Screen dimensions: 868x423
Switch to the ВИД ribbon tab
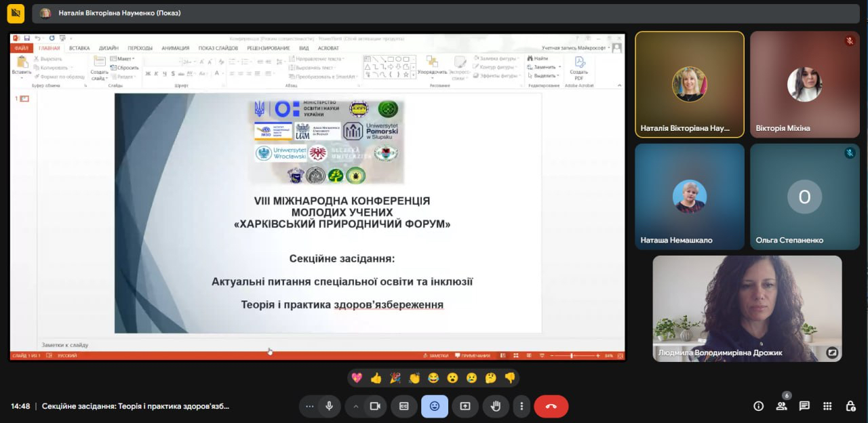click(x=304, y=48)
